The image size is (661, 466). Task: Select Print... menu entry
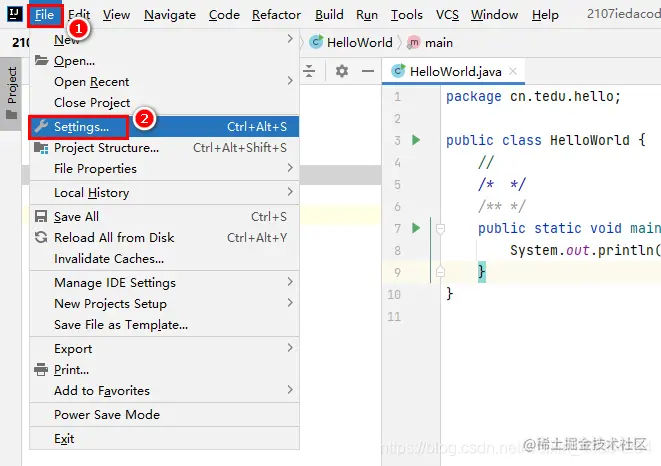click(164, 369)
